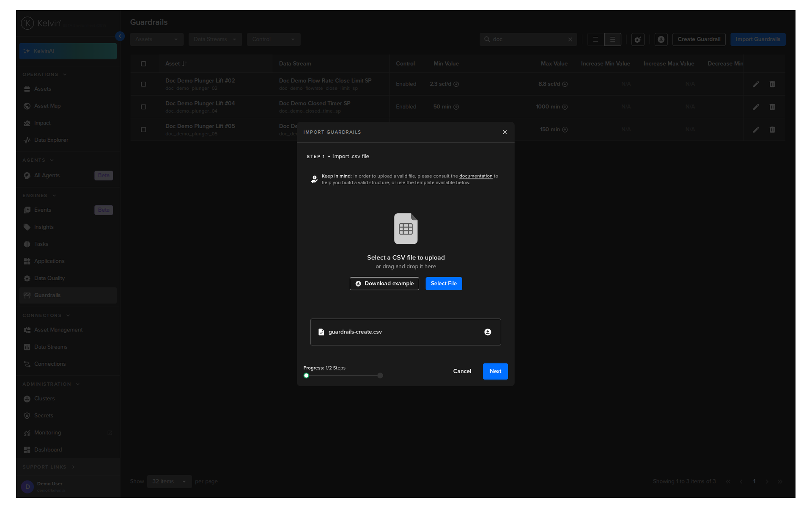Collapse the sidebar with arrow button

point(120,36)
